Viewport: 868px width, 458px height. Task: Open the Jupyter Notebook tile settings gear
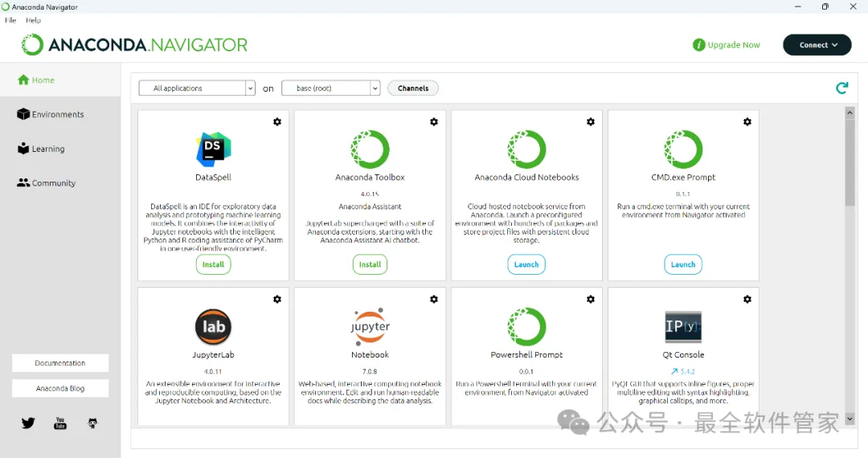click(x=434, y=299)
